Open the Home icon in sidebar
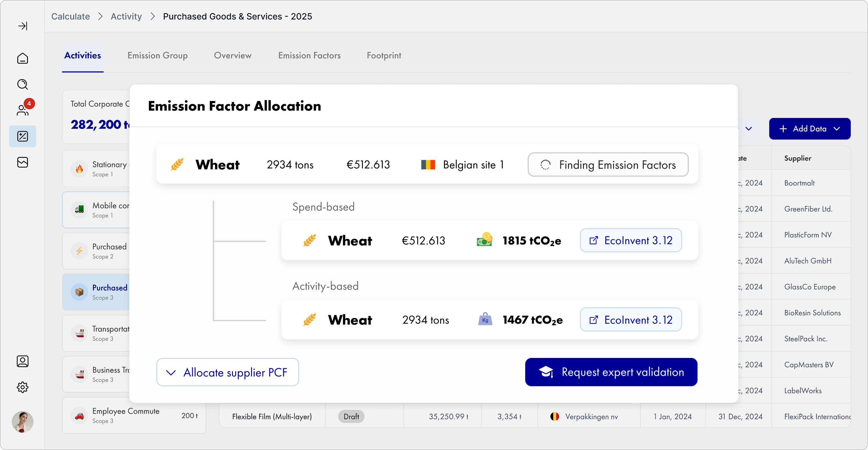 23,58
